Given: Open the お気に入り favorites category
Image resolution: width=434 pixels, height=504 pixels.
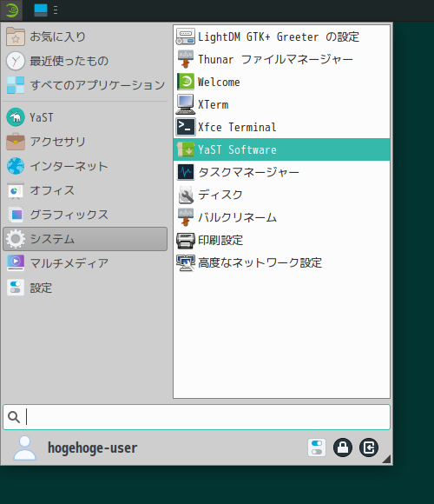Looking at the screenshot, I should [x=85, y=36].
